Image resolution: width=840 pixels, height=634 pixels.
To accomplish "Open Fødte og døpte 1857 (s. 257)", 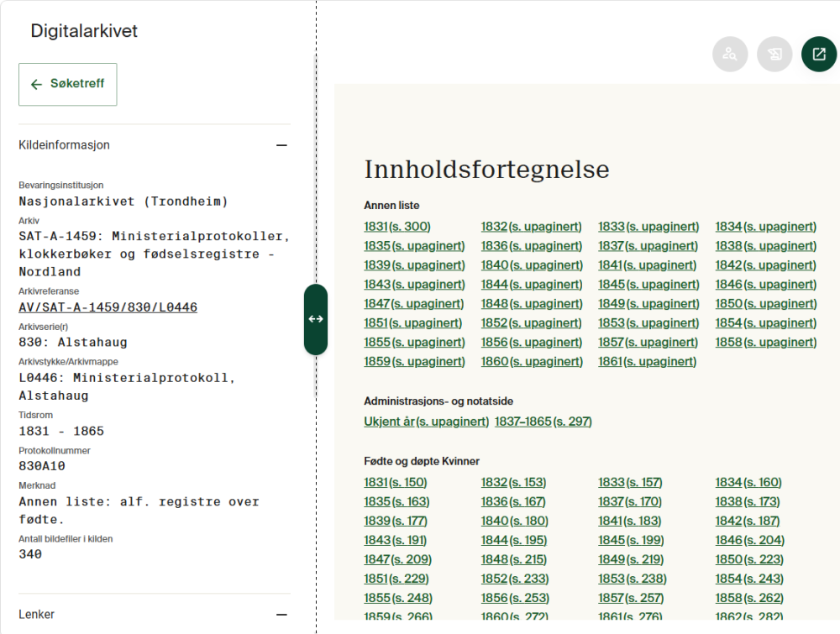I will click(631, 598).
